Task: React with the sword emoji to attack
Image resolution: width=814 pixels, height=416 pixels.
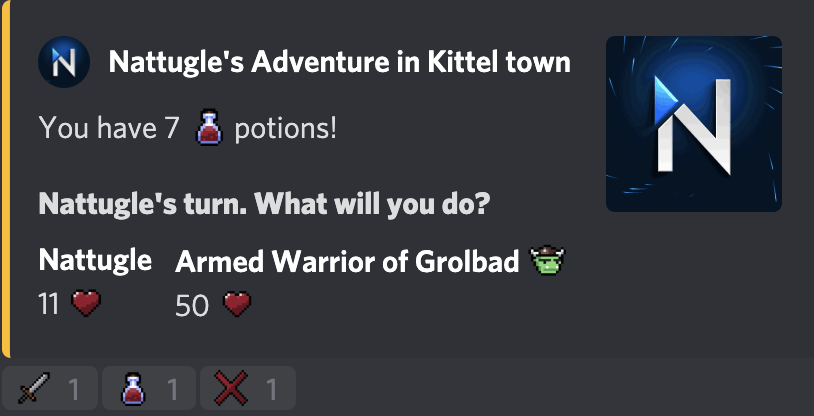Action: 49,388
